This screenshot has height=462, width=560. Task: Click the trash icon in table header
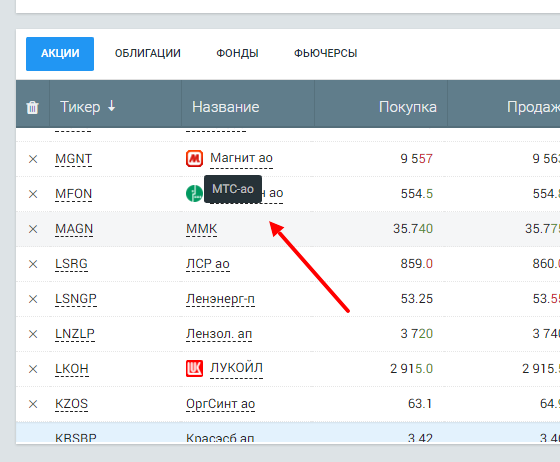[32, 107]
